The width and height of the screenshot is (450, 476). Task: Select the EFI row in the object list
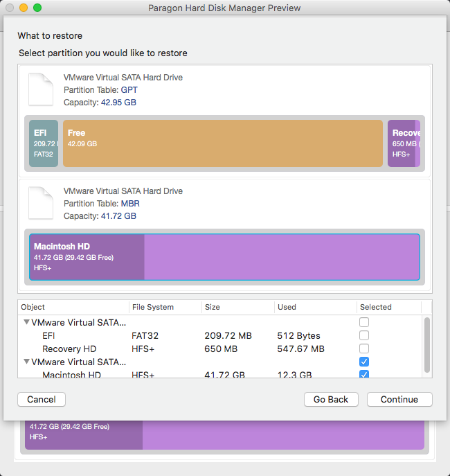(220, 335)
